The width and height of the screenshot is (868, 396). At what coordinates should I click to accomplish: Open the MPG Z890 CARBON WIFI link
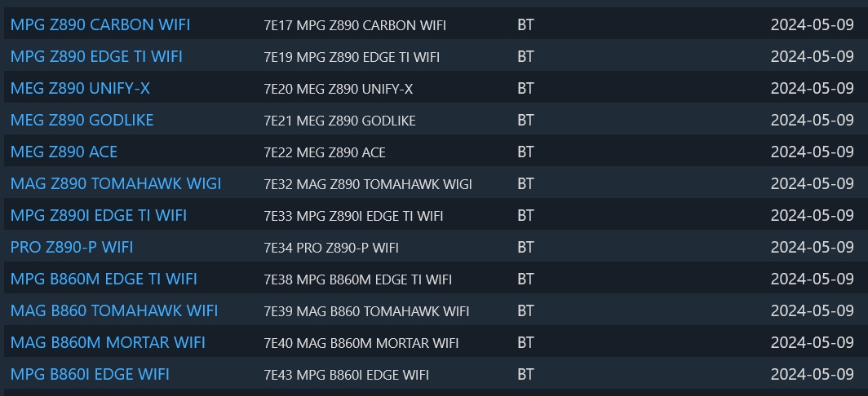[100, 25]
